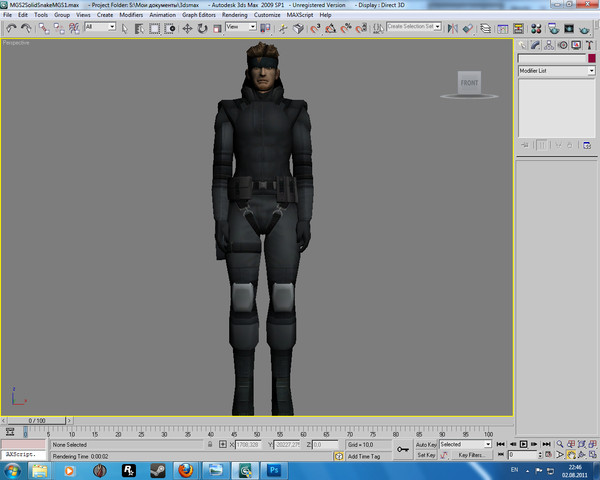Screen dimensions: 600x480
Task: Toggle the Percent Snap magnet
Action: pos(346,29)
